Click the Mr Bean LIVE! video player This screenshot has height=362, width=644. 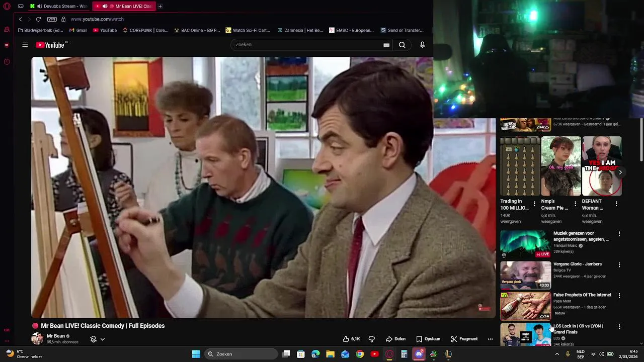263,187
